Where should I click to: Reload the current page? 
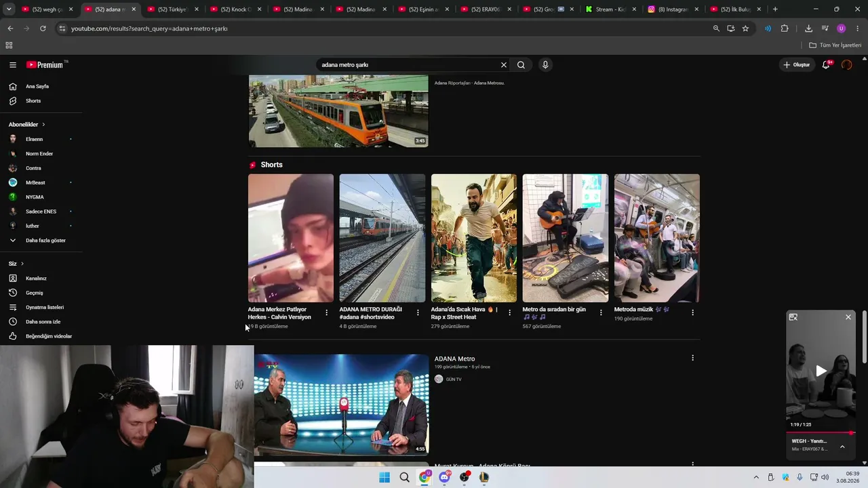[x=43, y=28]
